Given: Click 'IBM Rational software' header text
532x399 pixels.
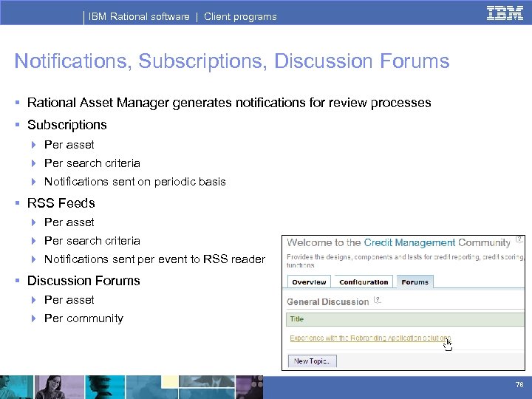Looking at the screenshot, I should [139, 16].
